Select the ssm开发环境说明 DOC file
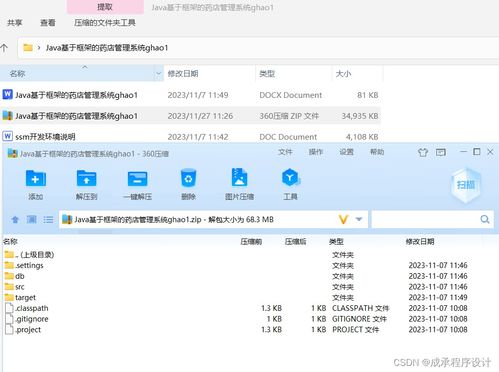The height and width of the screenshot is (372, 499). click(x=45, y=137)
